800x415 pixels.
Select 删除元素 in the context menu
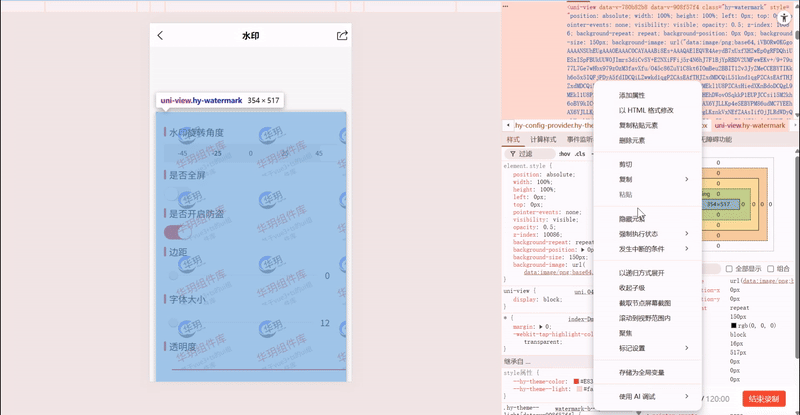[x=648, y=140]
